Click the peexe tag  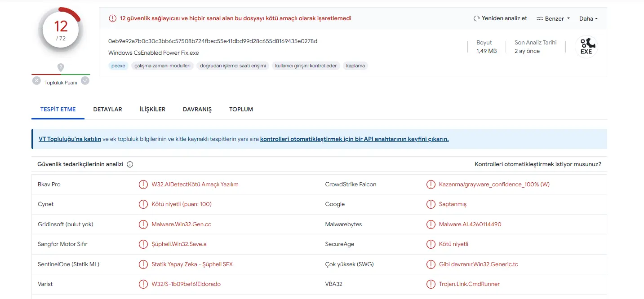coord(118,66)
